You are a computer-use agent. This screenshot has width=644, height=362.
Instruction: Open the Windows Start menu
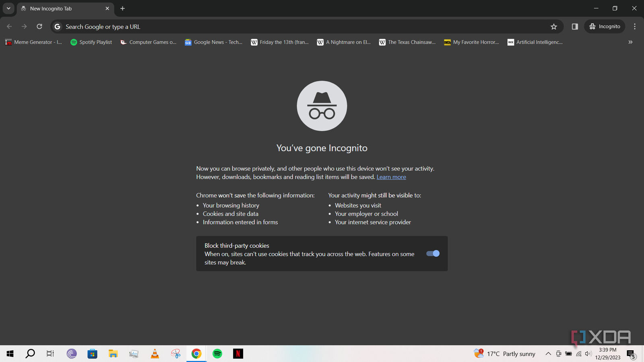[10, 354]
